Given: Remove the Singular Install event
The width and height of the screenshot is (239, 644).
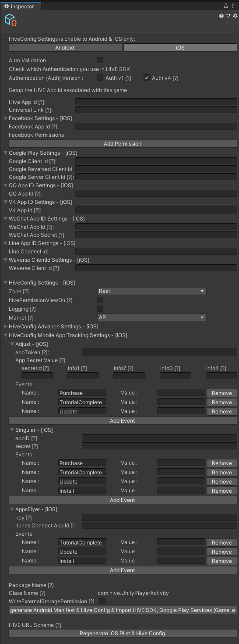Looking at the screenshot, I should click(x=222, y=491).
